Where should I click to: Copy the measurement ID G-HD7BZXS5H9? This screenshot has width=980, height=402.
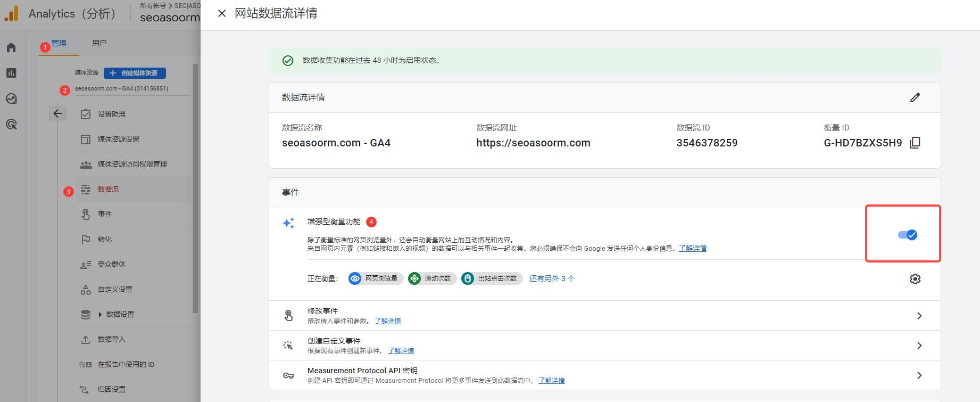(x=915, y=143)
